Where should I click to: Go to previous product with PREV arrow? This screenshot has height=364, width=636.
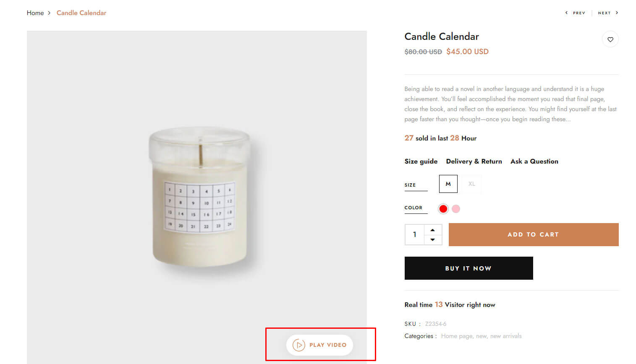576,13
